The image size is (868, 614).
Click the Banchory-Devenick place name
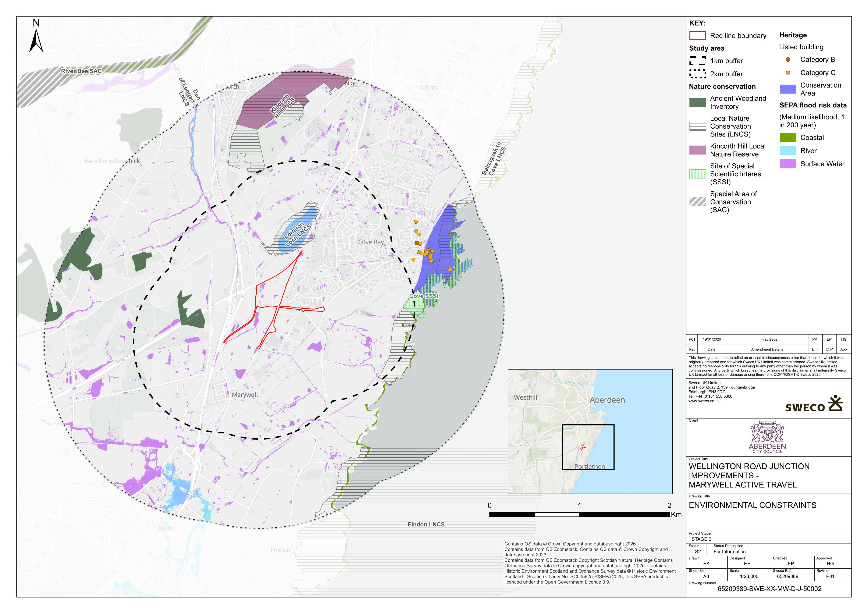click(x=112, y=161)
